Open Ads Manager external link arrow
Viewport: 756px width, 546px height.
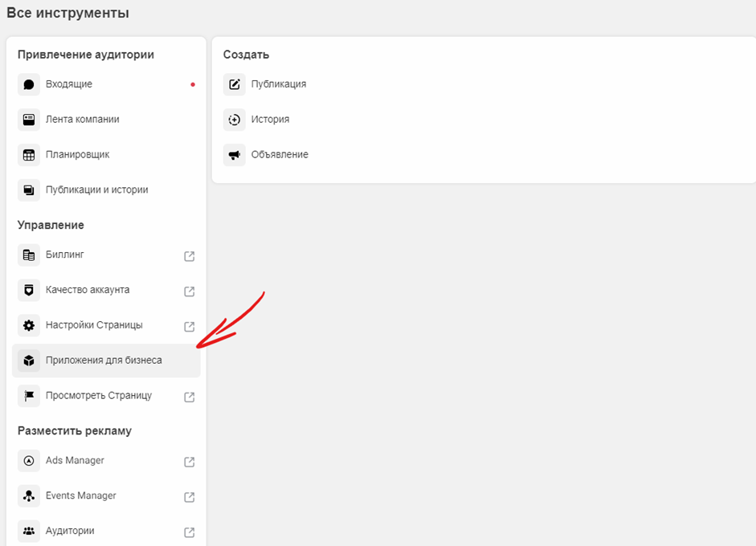(x=190, y=462)
